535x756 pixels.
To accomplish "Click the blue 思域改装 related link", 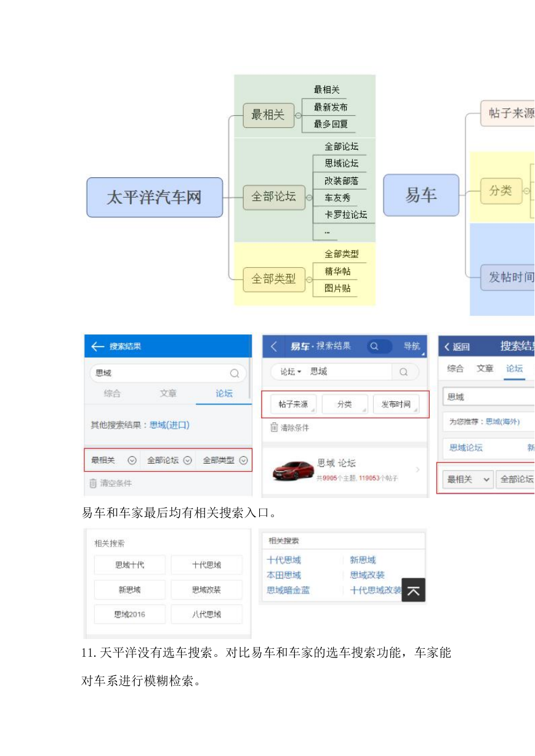I will pos(367,575).
